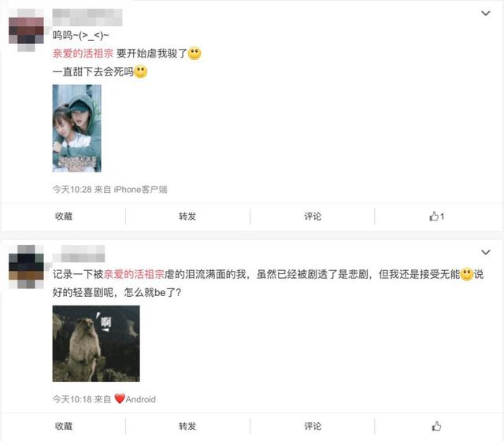Expand first post's chevron options menu

(x=485, y=13)
